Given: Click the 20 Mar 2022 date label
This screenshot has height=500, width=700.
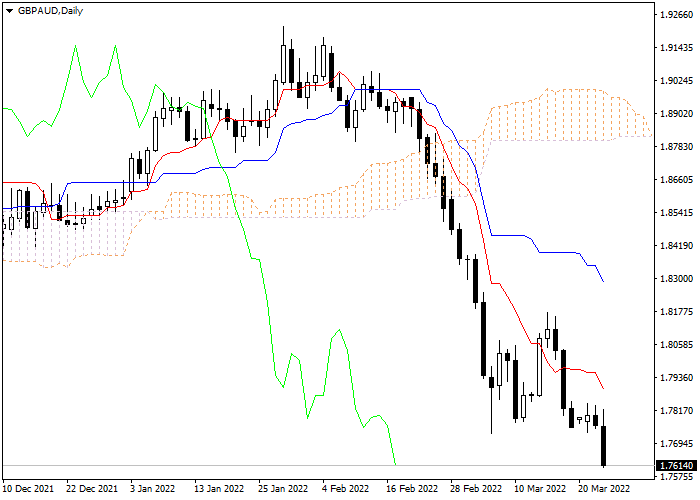Looking at the screenshot, I should (x=604, y=489).
